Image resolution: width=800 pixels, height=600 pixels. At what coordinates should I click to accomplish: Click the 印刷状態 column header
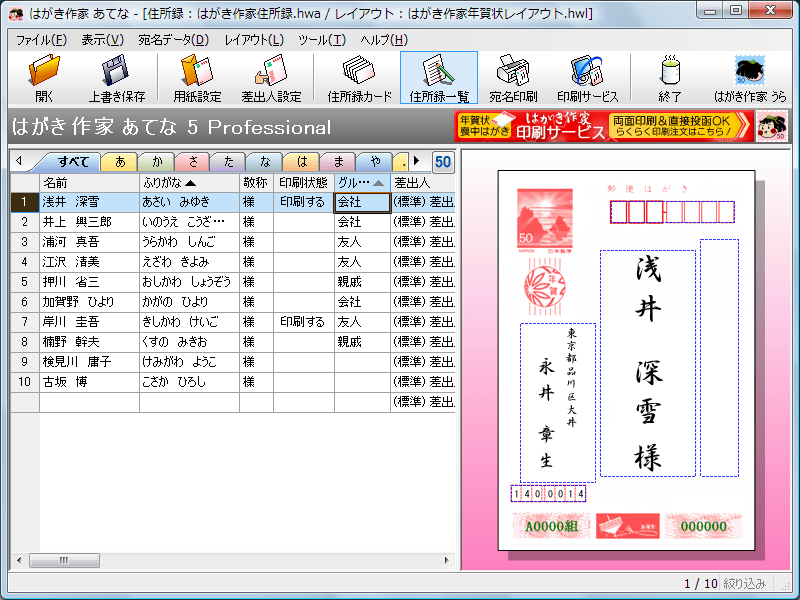(304, 183)
